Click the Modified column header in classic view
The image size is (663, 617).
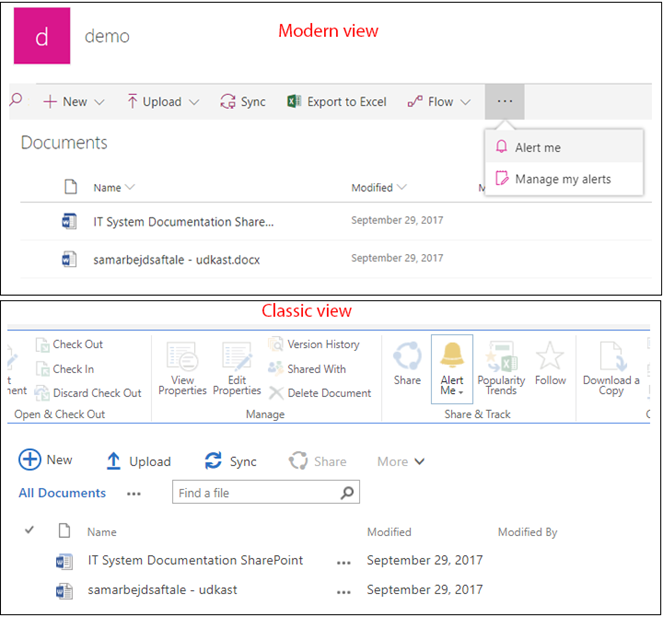click(x=389, y=532)
